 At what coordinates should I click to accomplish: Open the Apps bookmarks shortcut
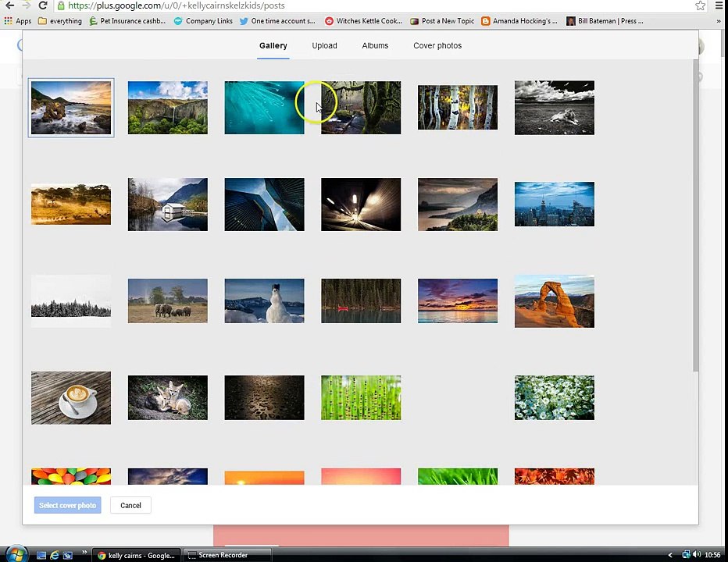(x=18, y=21)
